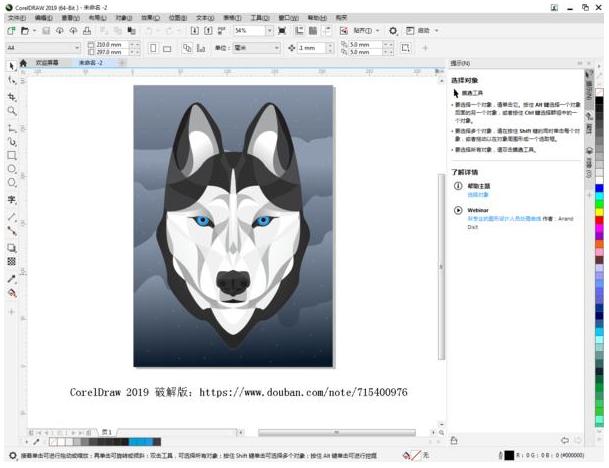Image resolution: width=609 pixels, height=468 pixels.
Task: Select the Connector tool
Action: point(12,231)
